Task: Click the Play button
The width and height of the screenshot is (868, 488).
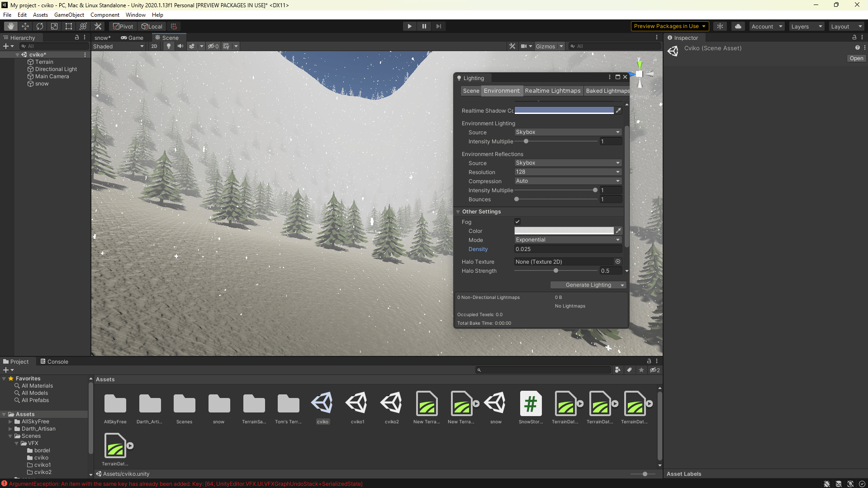Action: click(409, 26)
